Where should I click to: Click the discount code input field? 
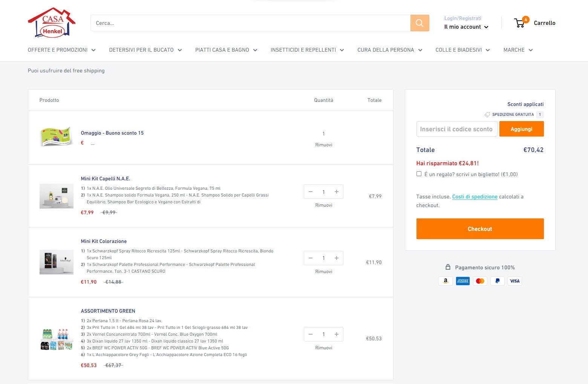click(x=456, y=129)
